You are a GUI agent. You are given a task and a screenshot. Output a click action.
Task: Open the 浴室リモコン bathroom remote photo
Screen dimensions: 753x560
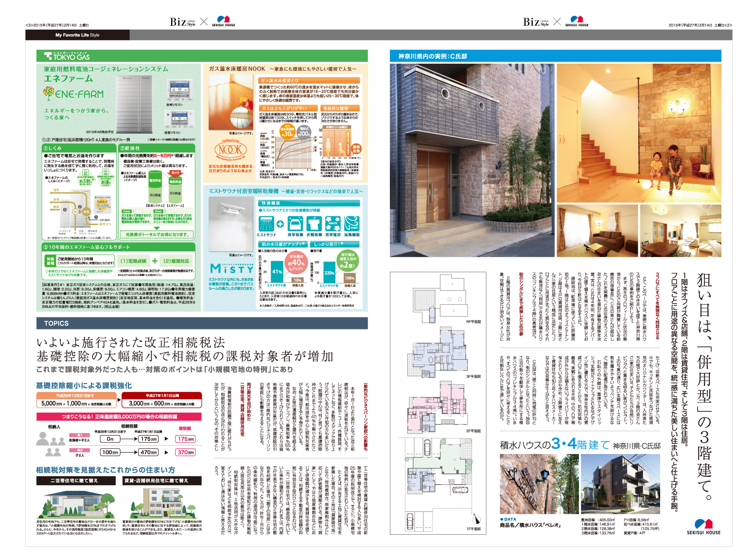pos(179,120)
